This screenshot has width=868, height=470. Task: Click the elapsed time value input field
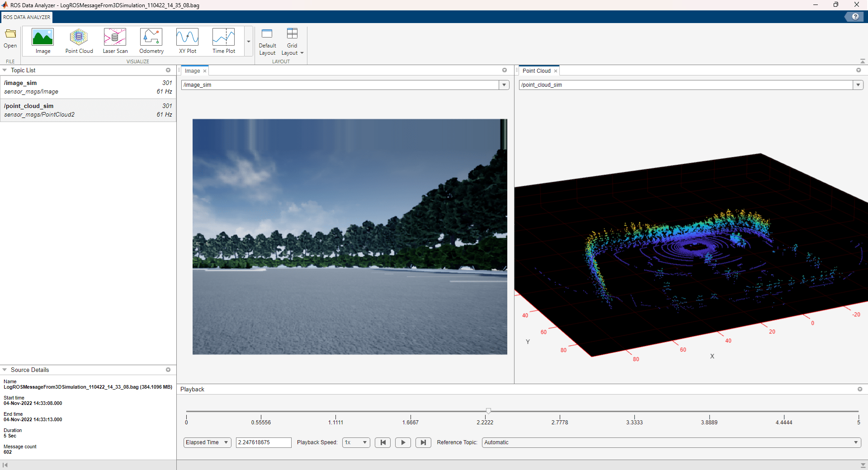pyautogui.click(x=263, y=442)
